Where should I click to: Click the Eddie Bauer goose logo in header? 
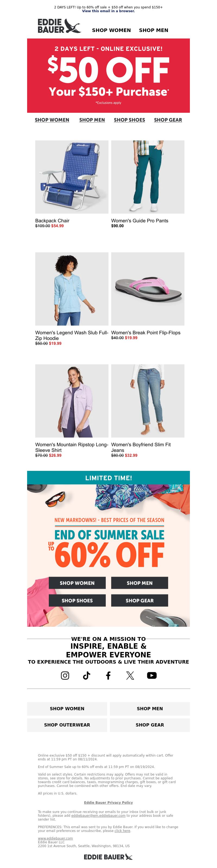click(59, 26)
